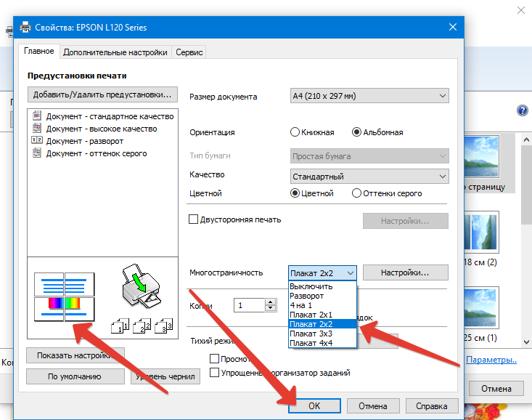Confirm with the OK button

click(314, 405)
